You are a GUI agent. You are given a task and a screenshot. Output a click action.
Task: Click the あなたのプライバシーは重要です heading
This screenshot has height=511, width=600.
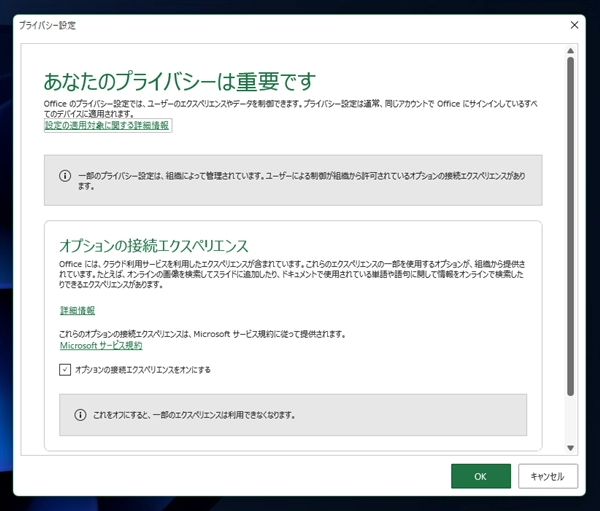(180, 82)
